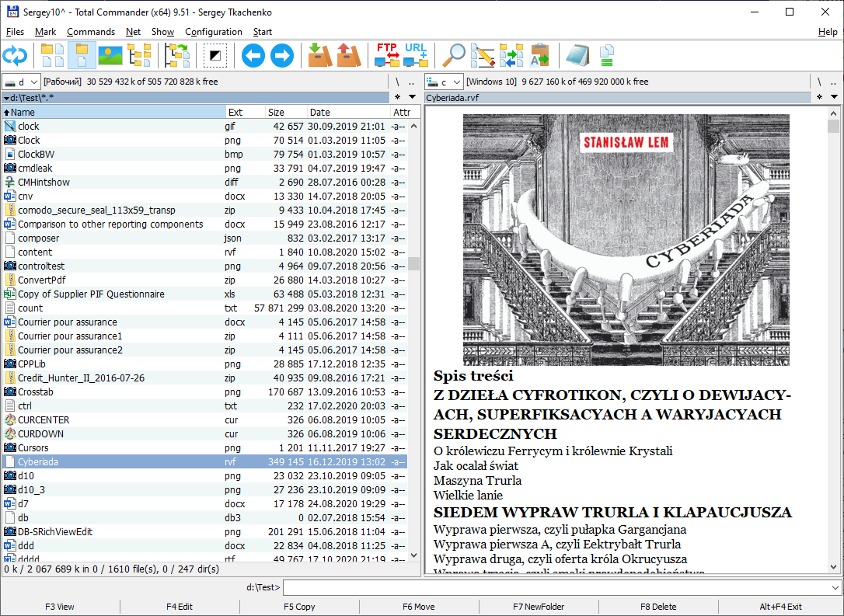Switch to thumbnail view icon

click(x=110, y=56)
